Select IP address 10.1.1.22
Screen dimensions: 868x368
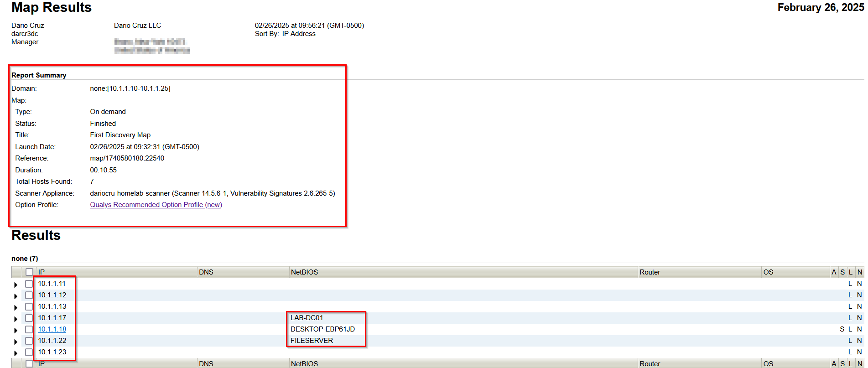coord(52,341)
